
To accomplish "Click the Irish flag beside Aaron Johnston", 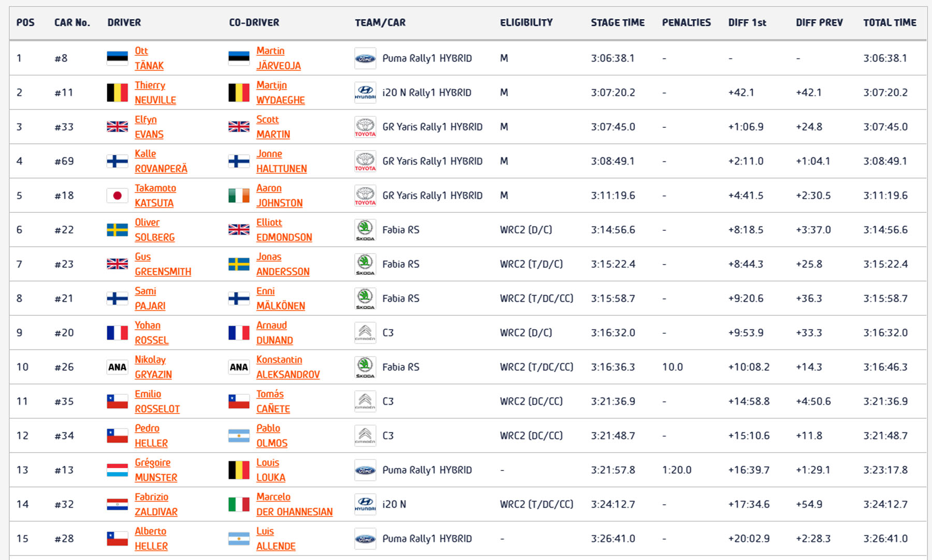I will pos(239,195).
